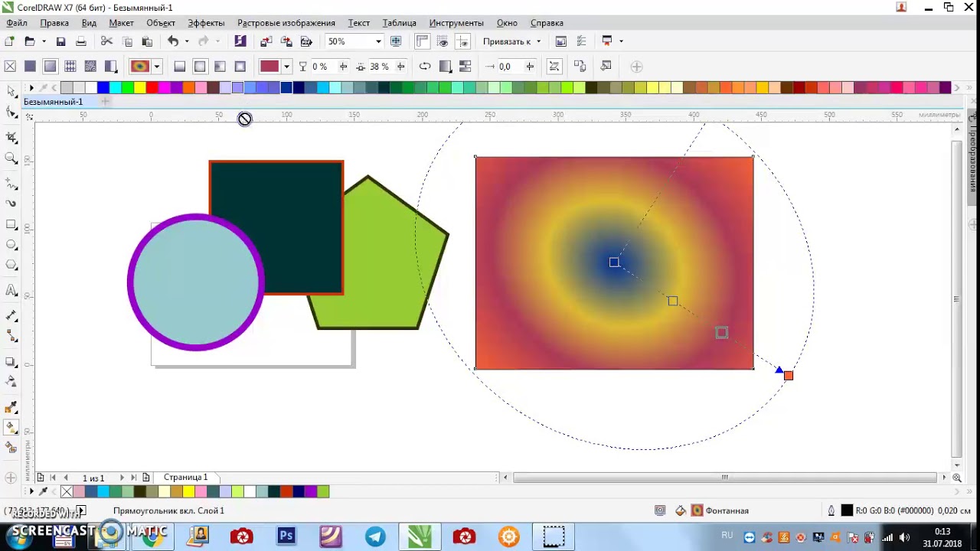Select the Smart Fill tool
Image resolution: width=980 pixels, height=551 pixels.
pyautogui.click(x=11, y=448)
